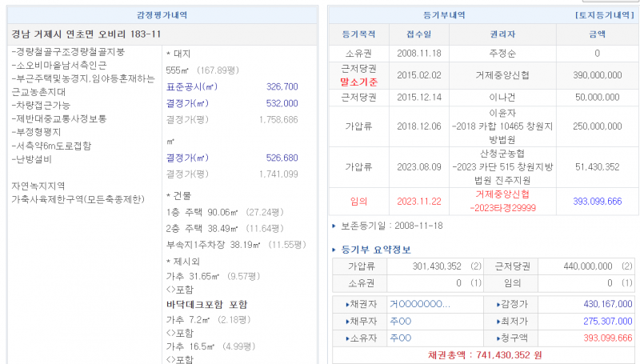This screenshot has height=364, width=640.
Task: Click the address 경남 거제시 연초면 오비리 183-11
Action: (x=86, y=34)
